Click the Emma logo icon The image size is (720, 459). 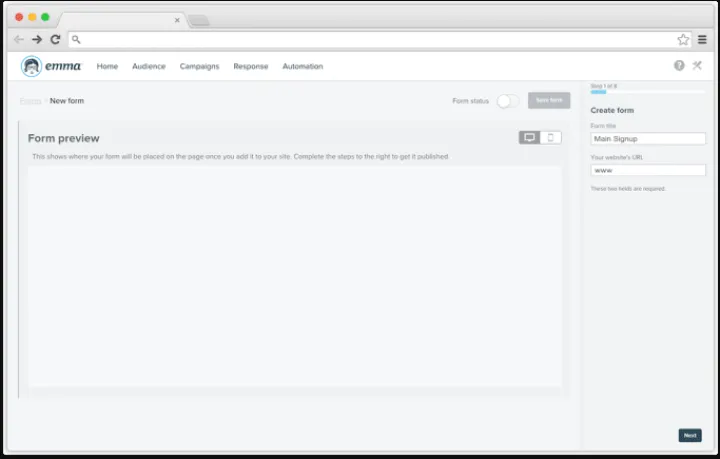tap(32, 66)
